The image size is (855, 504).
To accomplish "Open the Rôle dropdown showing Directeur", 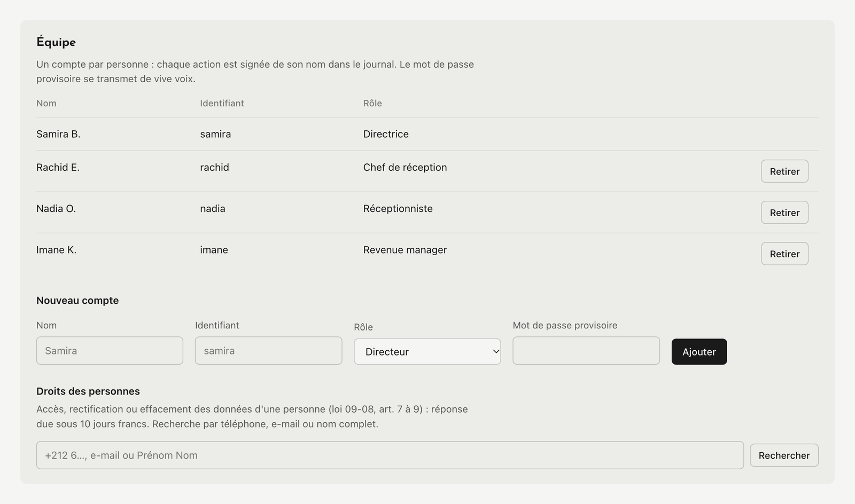I will click(x=428, y=352).
